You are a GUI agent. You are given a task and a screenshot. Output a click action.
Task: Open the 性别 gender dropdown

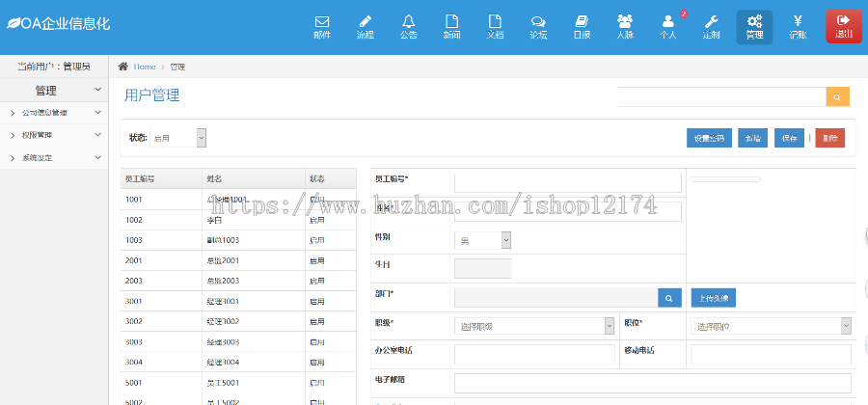[x=482, y=240]
